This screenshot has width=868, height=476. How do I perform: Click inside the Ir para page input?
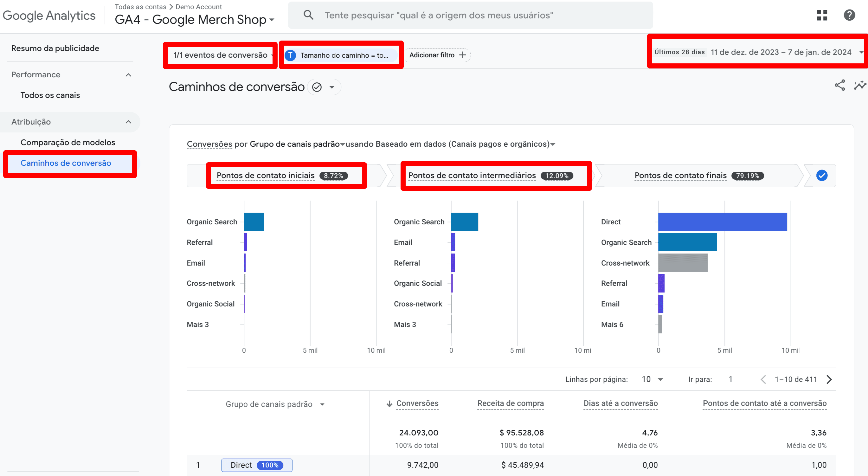(730, 379)
